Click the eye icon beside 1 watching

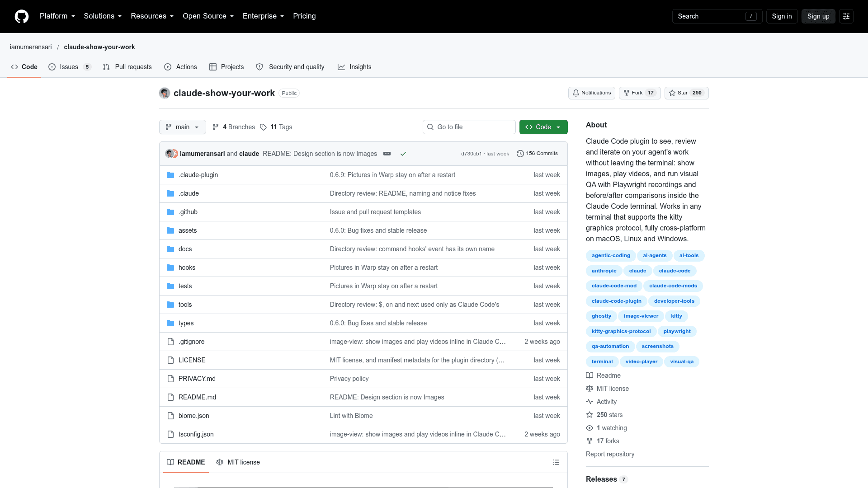click(x=590, y=428)
